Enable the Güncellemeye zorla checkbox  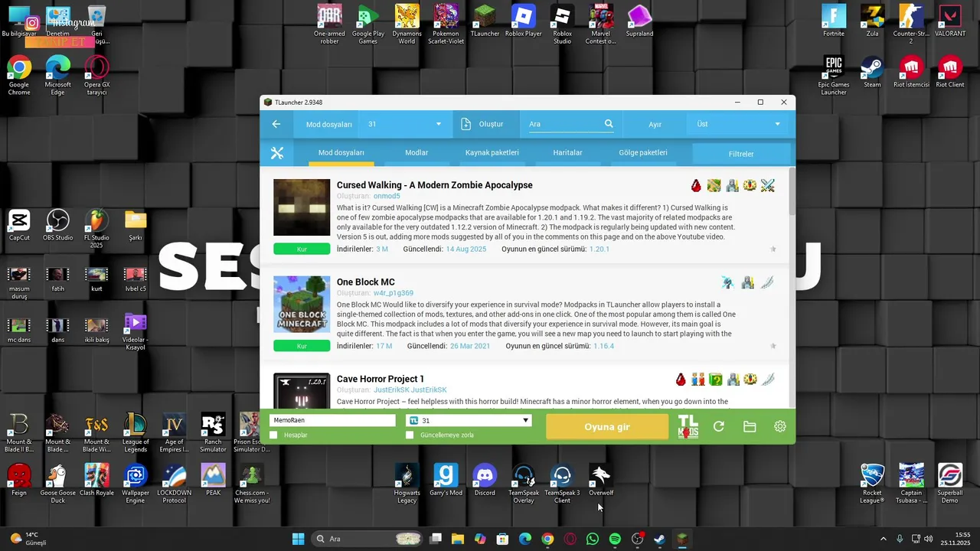pos(410,435)
